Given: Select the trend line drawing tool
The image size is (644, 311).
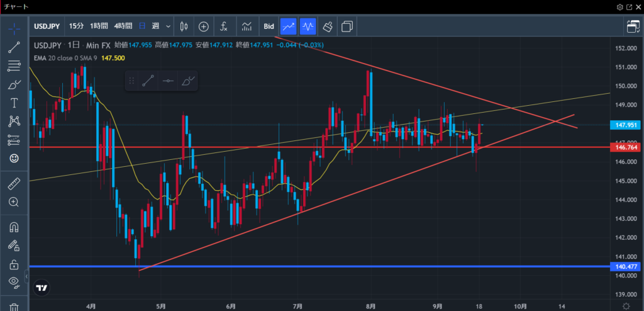Looking at the screenshot, I should coord(14,47).
